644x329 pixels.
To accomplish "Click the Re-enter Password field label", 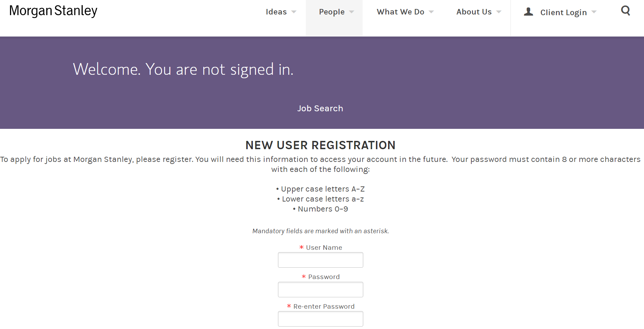I will (324, 307).
